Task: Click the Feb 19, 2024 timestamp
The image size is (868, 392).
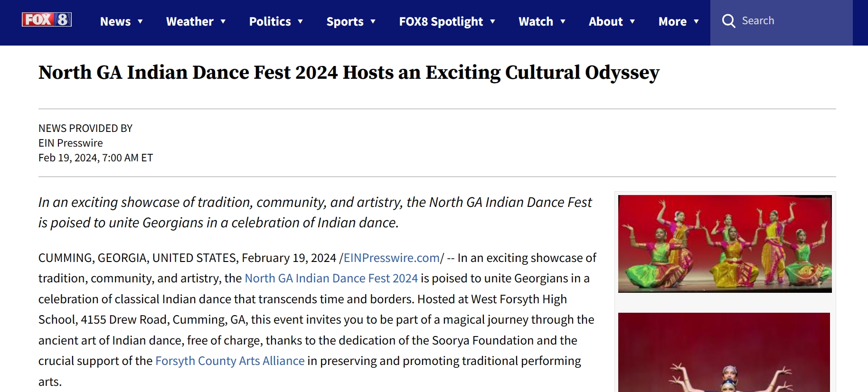Action: (95, 158)
